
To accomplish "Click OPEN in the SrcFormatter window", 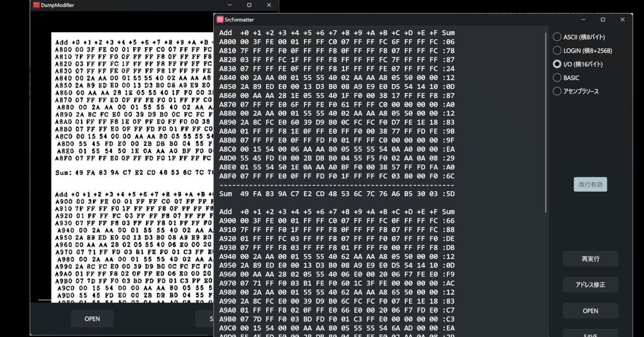I will click(590, 311).
